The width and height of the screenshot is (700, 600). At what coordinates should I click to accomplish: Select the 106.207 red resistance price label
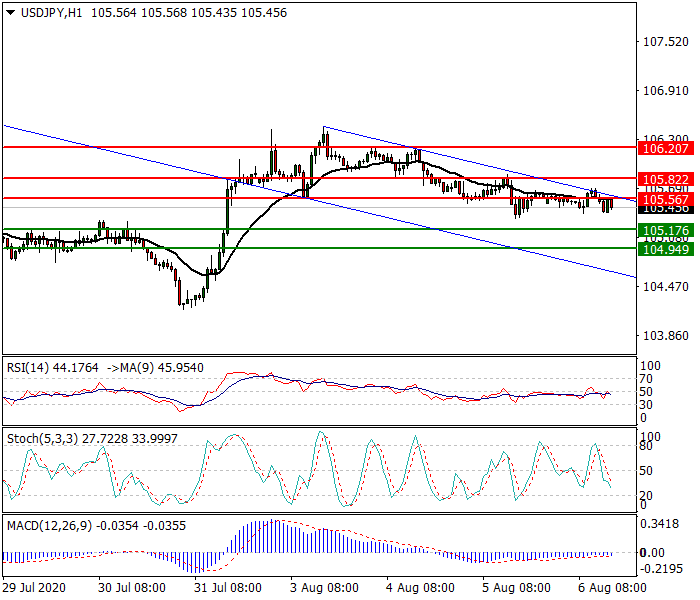pos(666,148)
